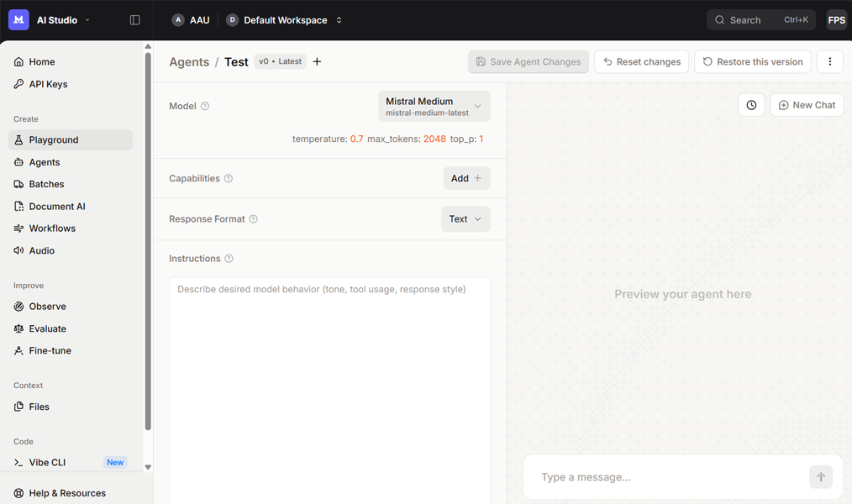
Task: Click the Mistral logo icon
Action: coord(18,20)
